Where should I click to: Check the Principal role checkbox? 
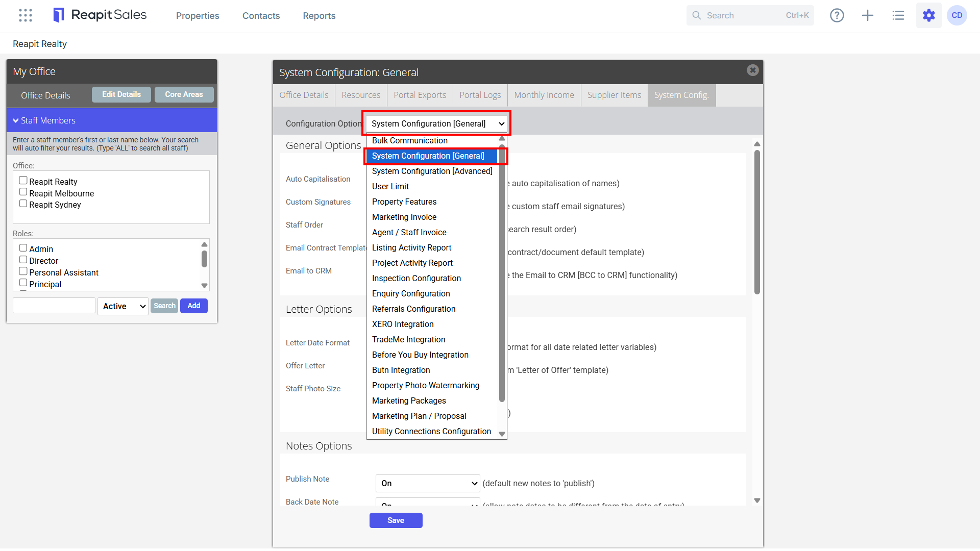click(23, 283)
